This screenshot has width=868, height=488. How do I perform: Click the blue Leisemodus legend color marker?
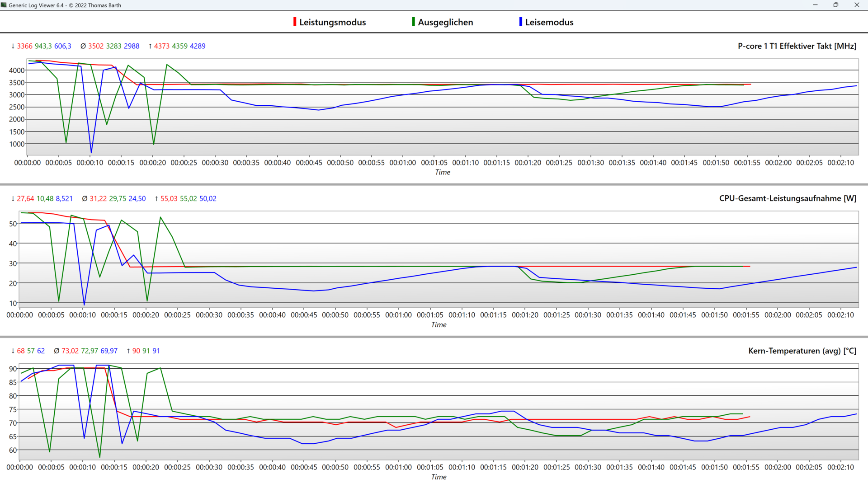(x=520, y=22)
